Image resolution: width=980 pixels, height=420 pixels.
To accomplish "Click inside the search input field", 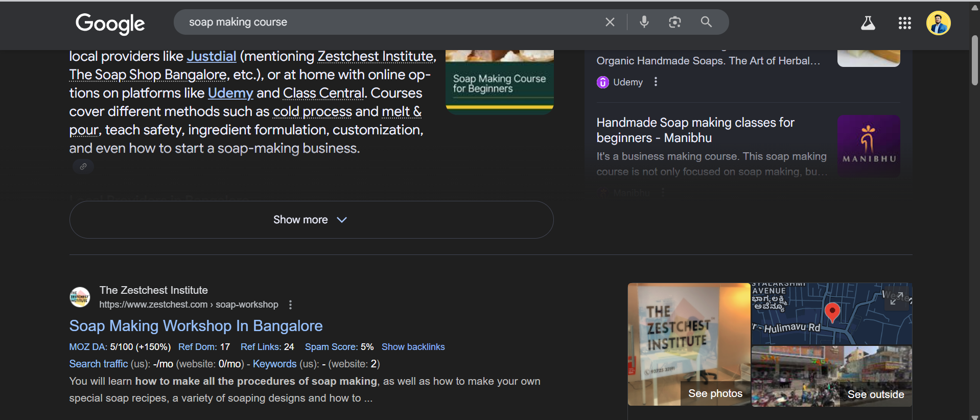I will (388, 22).
